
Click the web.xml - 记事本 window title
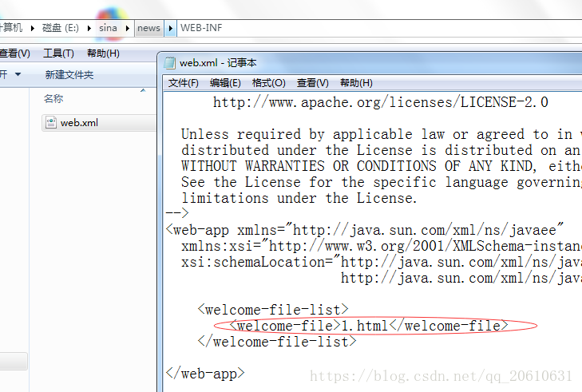pyautogui.click(x=218, y=63)
